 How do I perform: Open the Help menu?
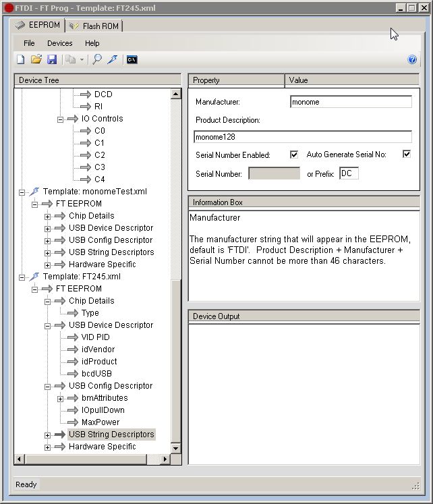coord(92,43)
